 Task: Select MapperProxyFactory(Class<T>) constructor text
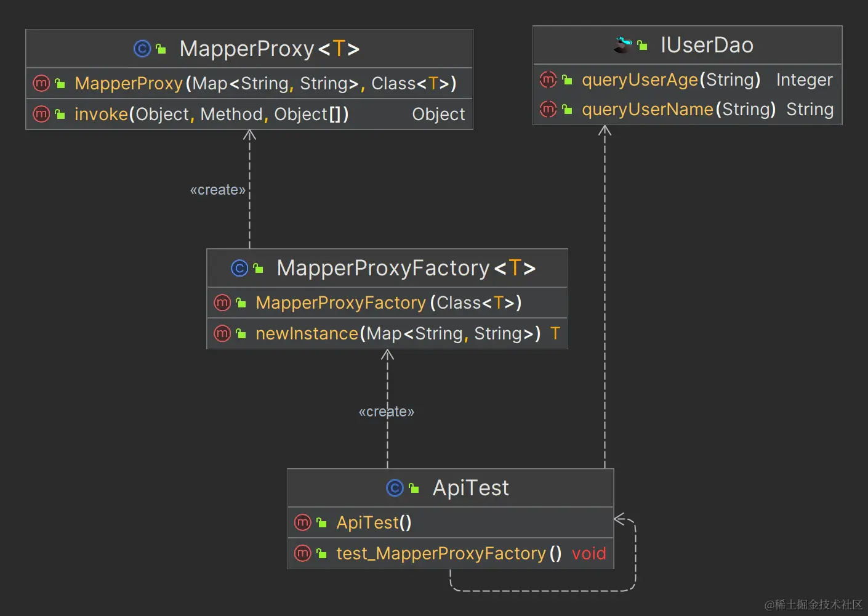(x=388, y=302)
